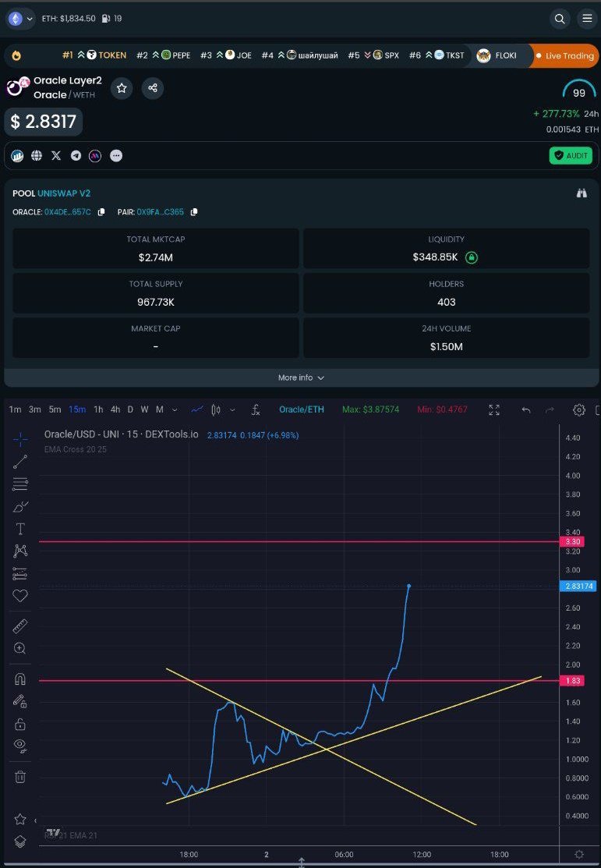
Task: Open hot pair #3 JOE
Action: pyautogui.click(x=226, y=55)
